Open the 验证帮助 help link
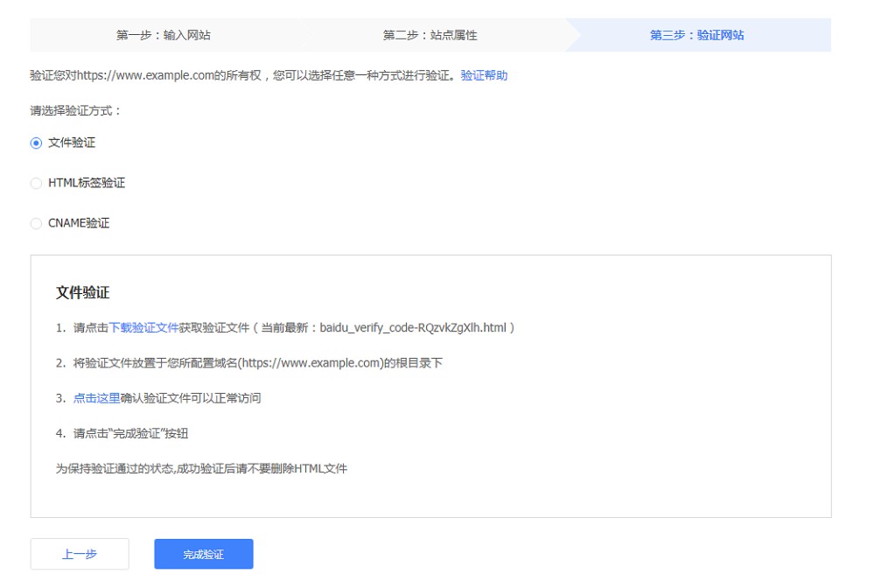 (484, 76)
